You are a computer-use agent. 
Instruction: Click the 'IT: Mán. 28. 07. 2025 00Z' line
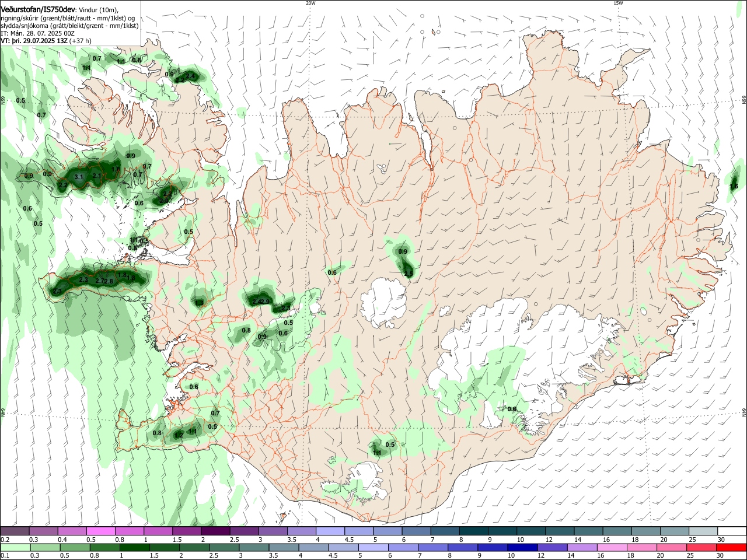[x=37, y=33]
